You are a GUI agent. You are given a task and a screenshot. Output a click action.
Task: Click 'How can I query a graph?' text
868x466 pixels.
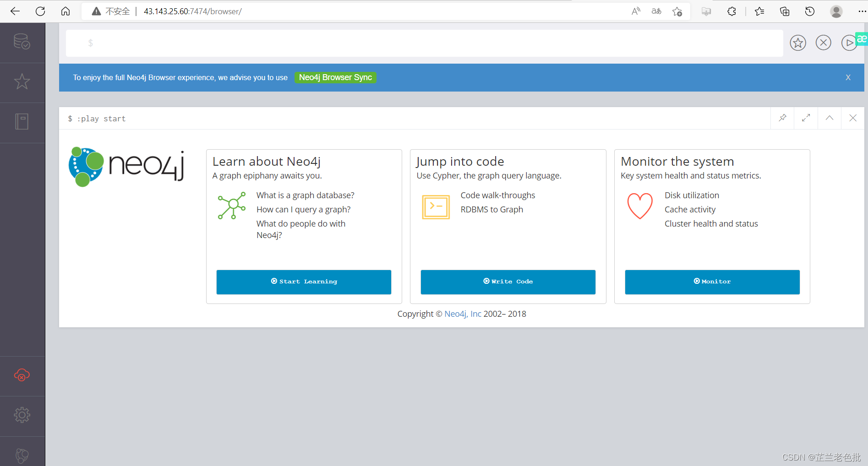pyautogui.click(x=303, y=210)
